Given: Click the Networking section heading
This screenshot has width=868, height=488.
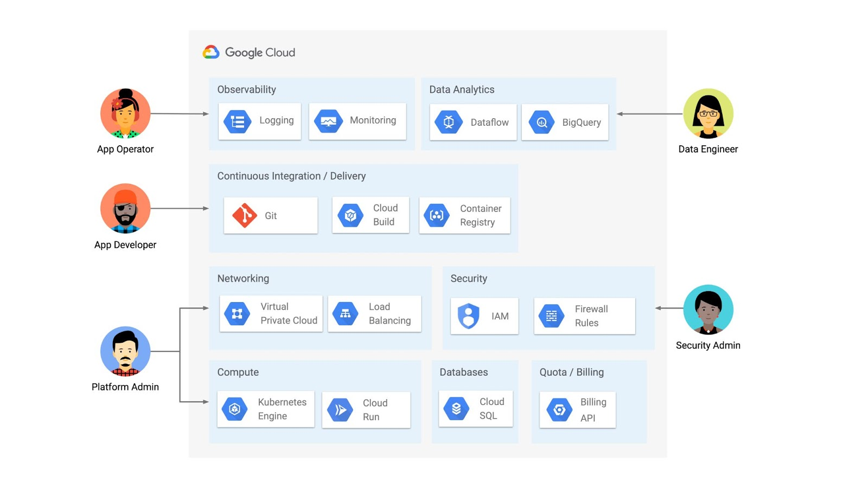Looking at the screenshot, I should coord(243,279).
